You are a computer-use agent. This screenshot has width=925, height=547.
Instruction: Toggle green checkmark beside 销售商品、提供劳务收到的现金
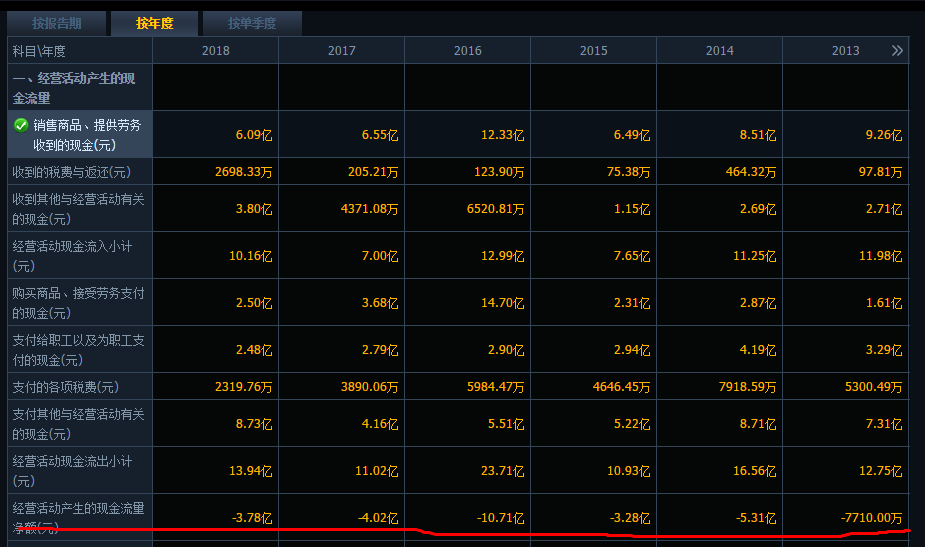click(21, 125)
